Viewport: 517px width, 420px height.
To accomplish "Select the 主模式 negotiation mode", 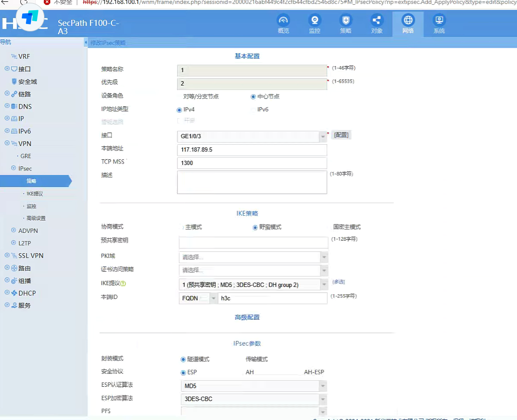I will pos(182,227).
